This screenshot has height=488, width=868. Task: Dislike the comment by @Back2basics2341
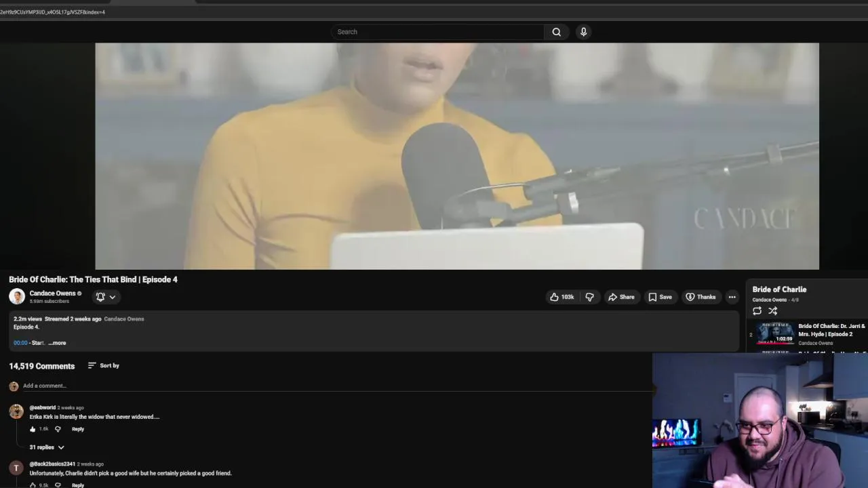(58, 485)
